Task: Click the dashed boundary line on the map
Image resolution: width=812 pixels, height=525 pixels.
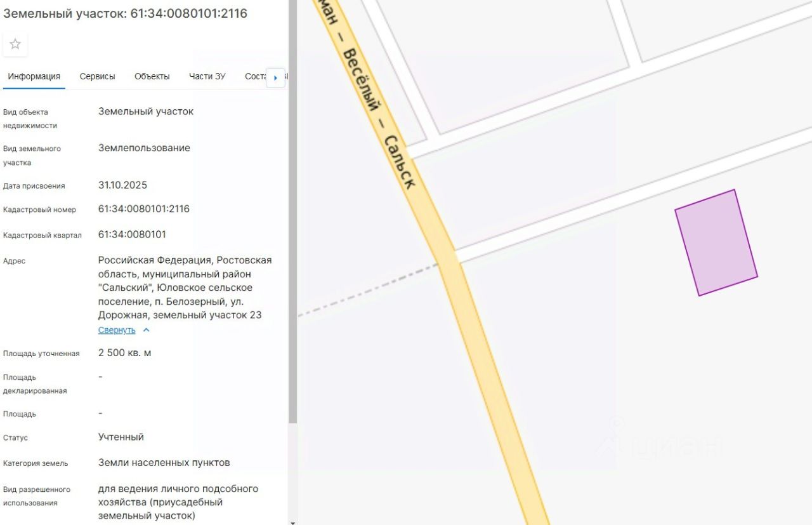Action: (368, 290)
